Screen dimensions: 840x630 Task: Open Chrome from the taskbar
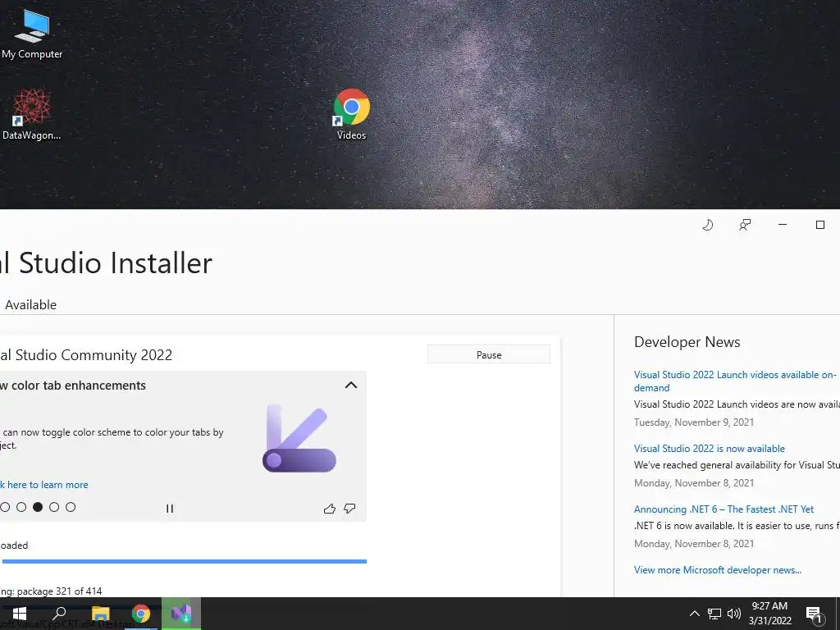click(141, 614)
